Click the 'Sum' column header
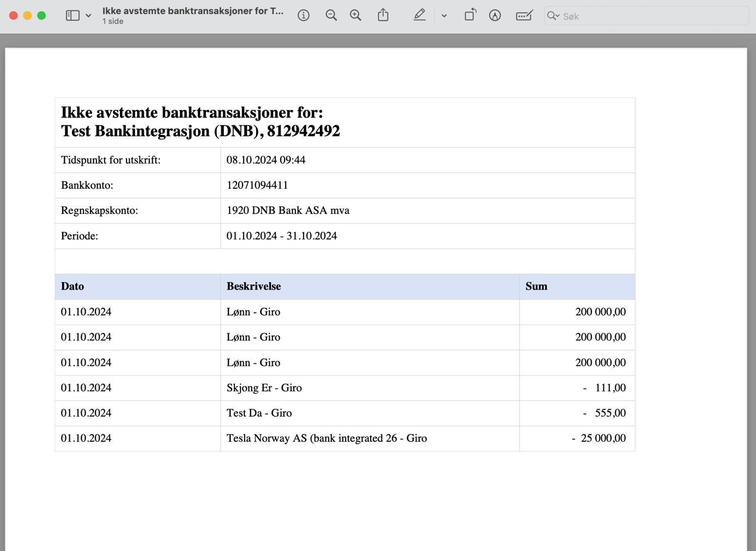Viewport: 756px width, 551px height. point(536,286)
